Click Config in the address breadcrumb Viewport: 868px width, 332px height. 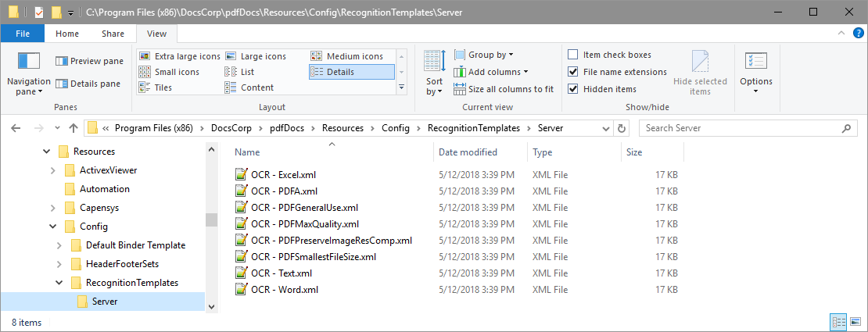396,128
